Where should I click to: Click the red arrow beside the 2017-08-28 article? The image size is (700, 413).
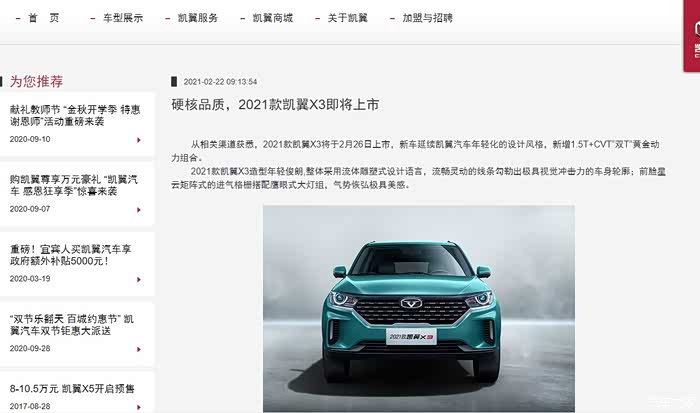(139, 407)
